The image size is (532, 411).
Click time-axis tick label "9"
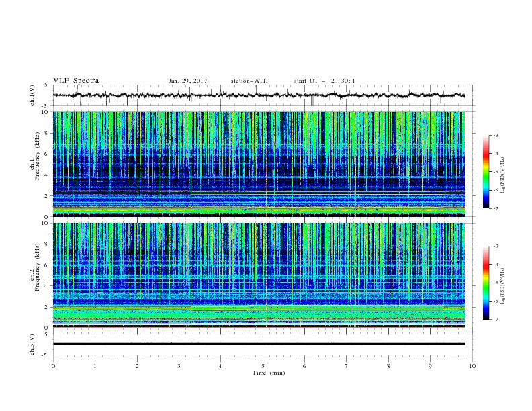[x=430, y=366]
